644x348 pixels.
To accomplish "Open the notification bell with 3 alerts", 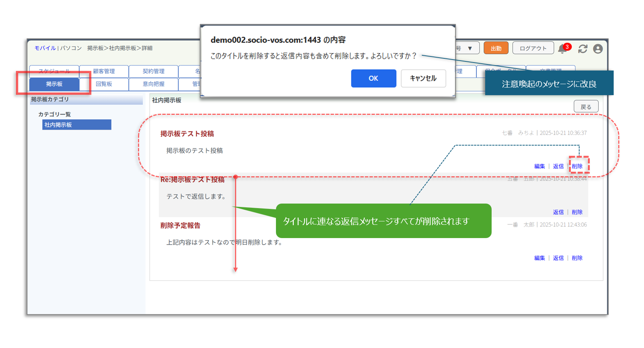I will coord(563,49).
